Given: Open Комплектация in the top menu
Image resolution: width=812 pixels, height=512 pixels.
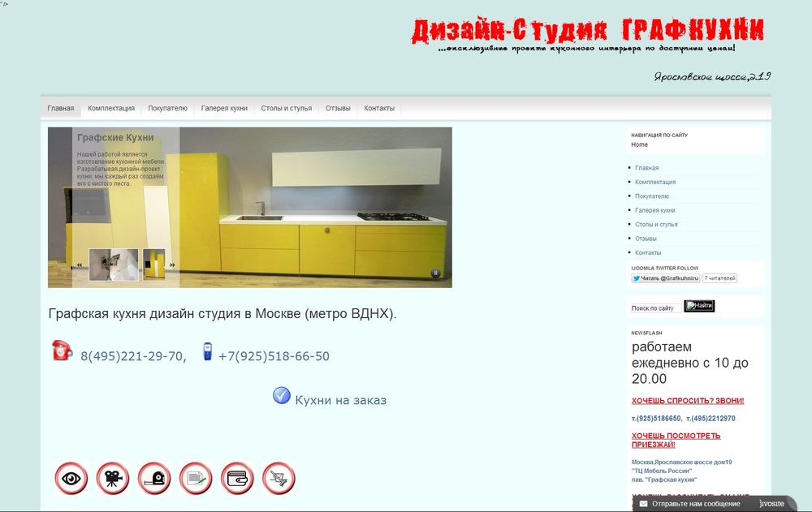Looking at the screenshot, I should tap(110, 108).
